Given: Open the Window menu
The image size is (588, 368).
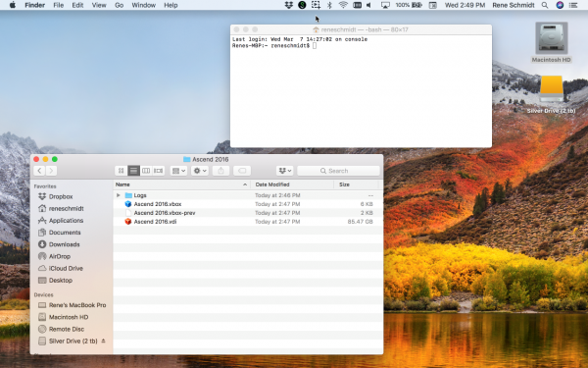Looking at the screenshot, I should pos(144,5).
